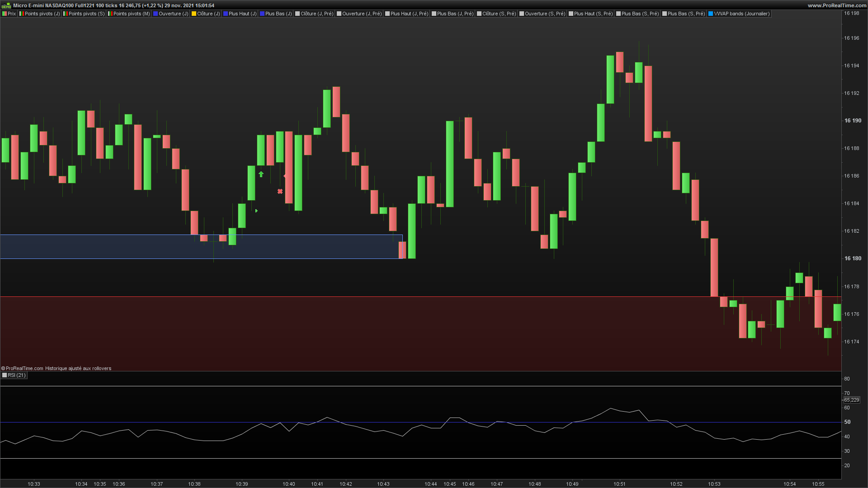This screenshot has width=868, height=488.
Task: Click the Clôture (J) yellow color swatch
Action: coord(194,14)
